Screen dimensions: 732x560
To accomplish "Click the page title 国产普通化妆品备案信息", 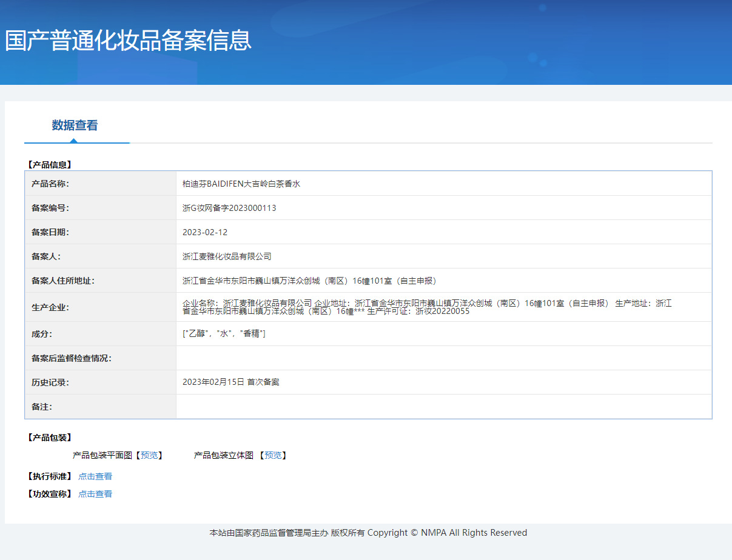I will click(128, 40).
